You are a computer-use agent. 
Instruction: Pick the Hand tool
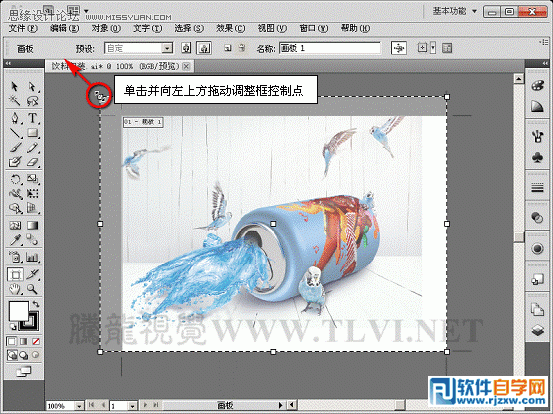tap(15, 290)
